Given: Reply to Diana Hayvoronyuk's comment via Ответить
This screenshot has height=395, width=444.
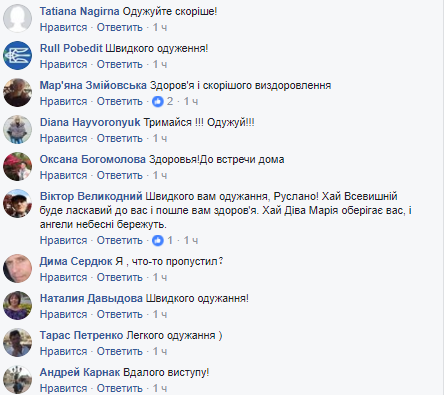Looking at the screenshot, I should click(120, 138).
